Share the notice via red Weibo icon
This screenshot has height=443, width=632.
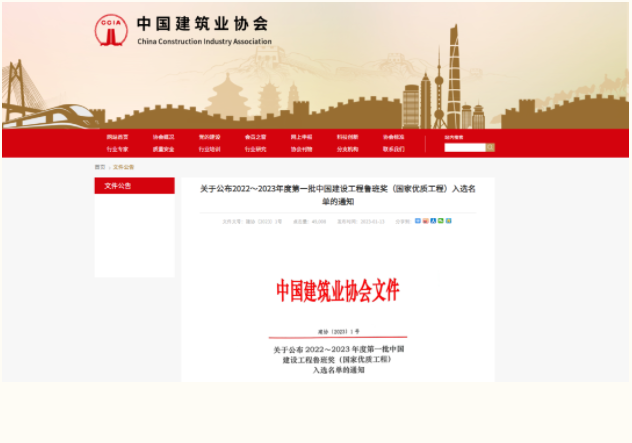[x=426, y=221]
